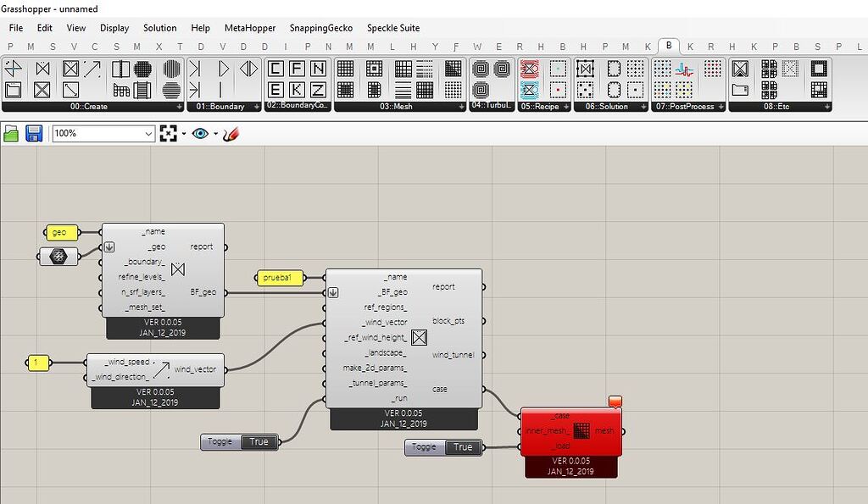The height and width of the screenshot is (504, 868).
Task: Click the red mesh component's warning balloon
Action: tap(615, 401)
